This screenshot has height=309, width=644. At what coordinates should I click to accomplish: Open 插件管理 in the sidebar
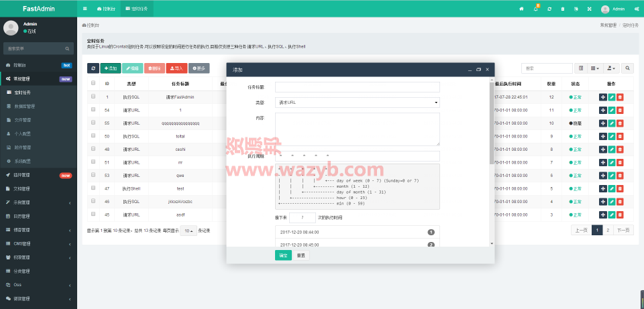38,175
